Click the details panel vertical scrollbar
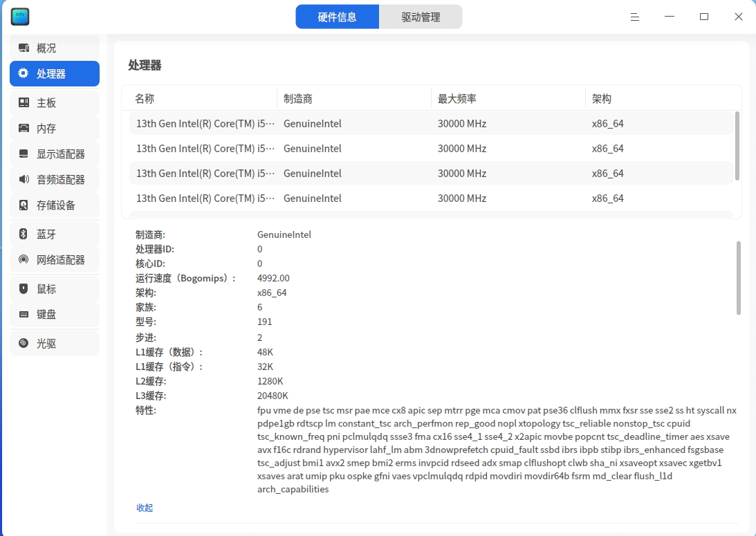 [x=739, y=278]
